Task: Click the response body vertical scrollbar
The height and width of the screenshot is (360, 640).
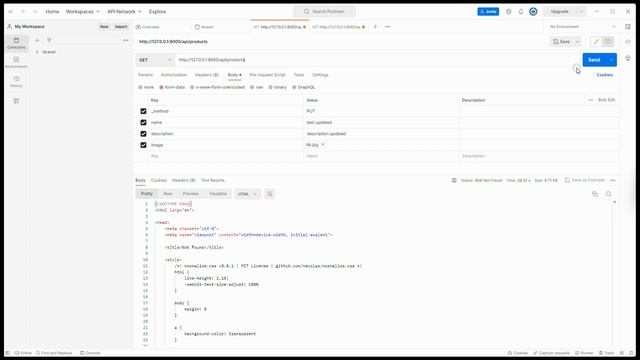Action: coord(615,273)
